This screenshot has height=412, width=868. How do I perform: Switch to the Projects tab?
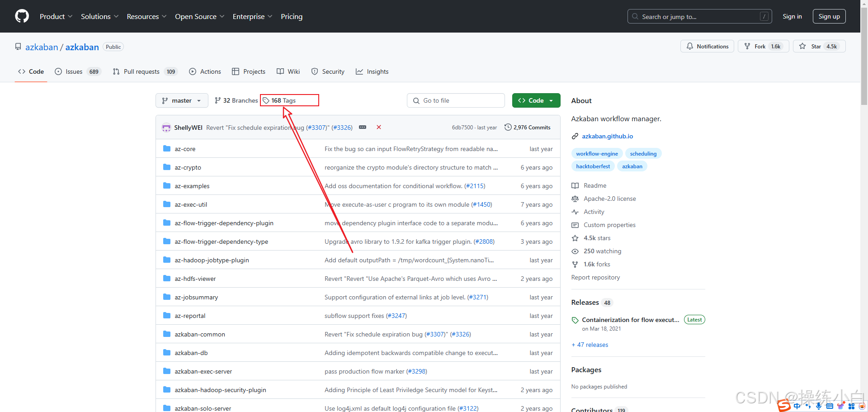point(249,71)
